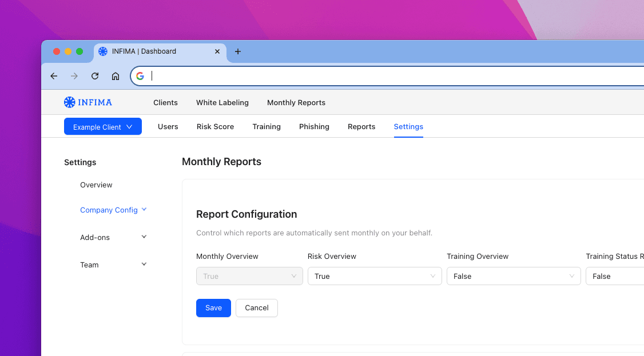Click the forward navigation arrow
The image size is (644, 356).
(74, 75)
